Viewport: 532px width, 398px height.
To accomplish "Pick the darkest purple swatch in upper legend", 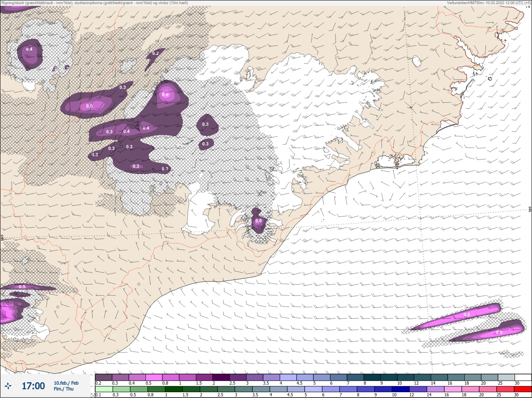I will 221,377.
